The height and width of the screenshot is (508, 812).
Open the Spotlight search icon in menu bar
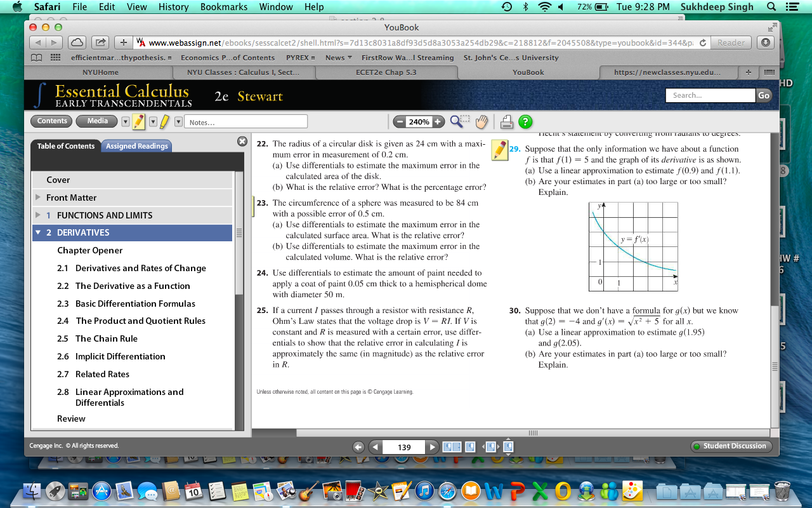771,7
